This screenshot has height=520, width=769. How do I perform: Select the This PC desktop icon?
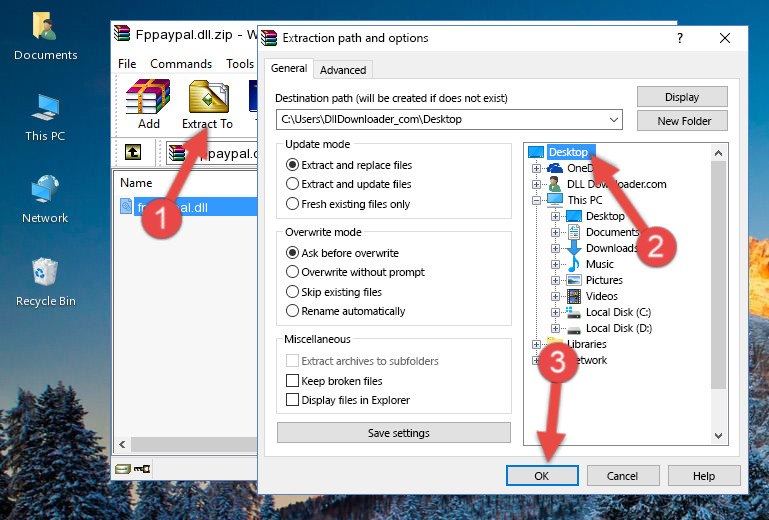[45, 107]
